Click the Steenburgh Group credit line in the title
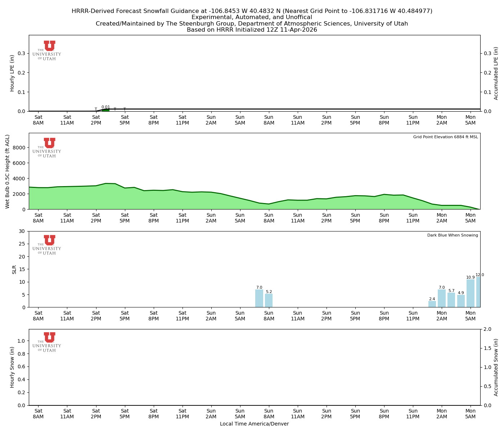This screenshot has height=432, width=504. point(252,24)
